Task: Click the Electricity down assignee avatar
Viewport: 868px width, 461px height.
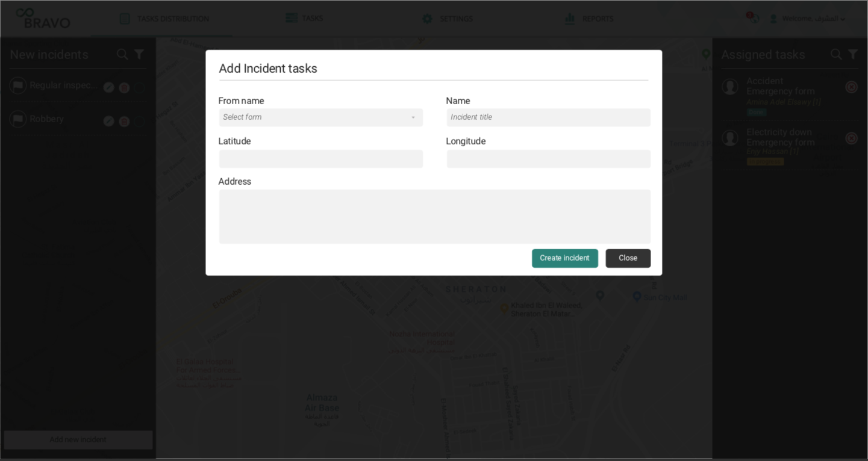Action: coord(730,138)
